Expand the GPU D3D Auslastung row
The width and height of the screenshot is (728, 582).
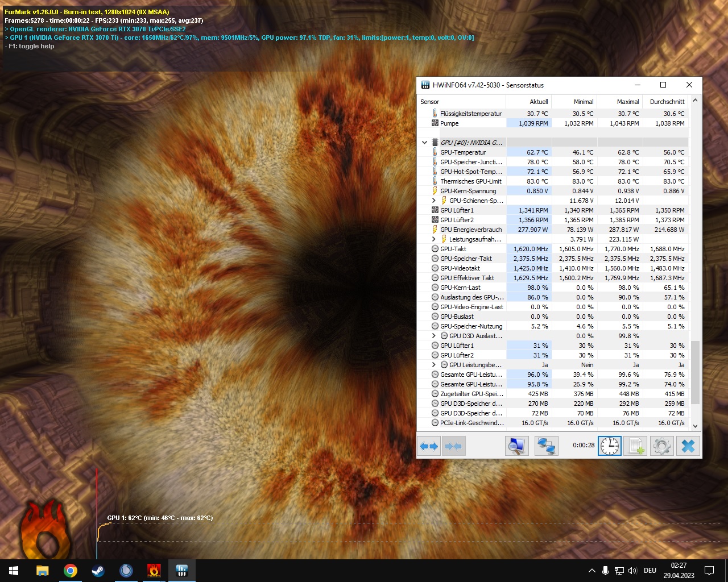[434, 335]
